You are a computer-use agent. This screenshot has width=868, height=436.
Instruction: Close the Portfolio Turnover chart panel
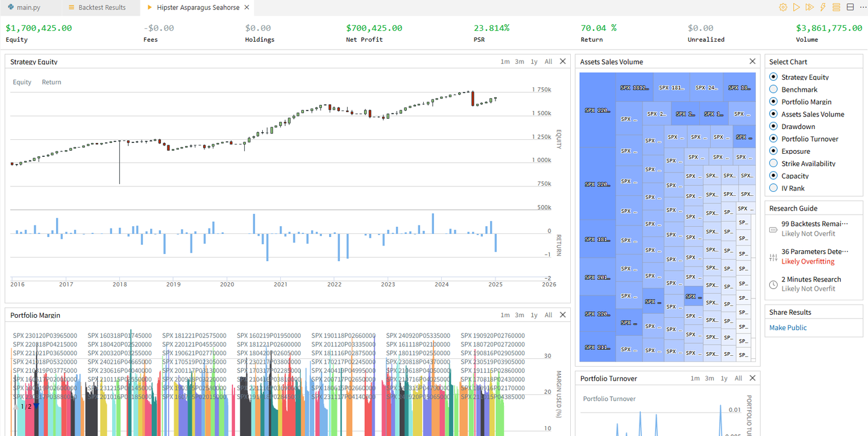coord(752,378)
